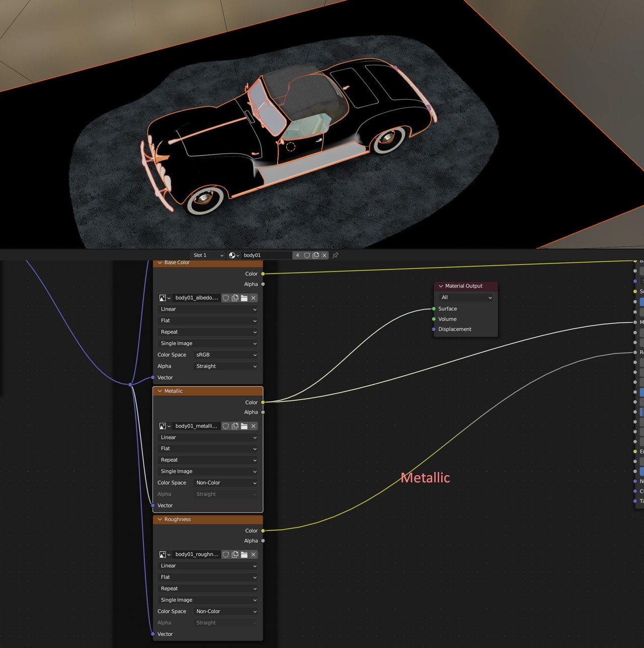Image resolution: width=644 pixels, height=648 pixels.
Task: Open Single Image source dropdown in Base Color node
Action: (208, 343)
